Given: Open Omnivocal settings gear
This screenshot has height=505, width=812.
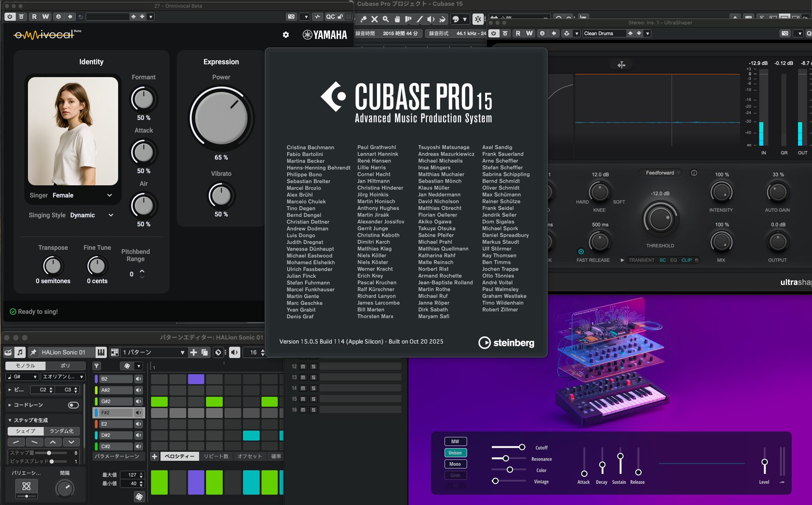Looking at the screenshot, I should [285, 35].
